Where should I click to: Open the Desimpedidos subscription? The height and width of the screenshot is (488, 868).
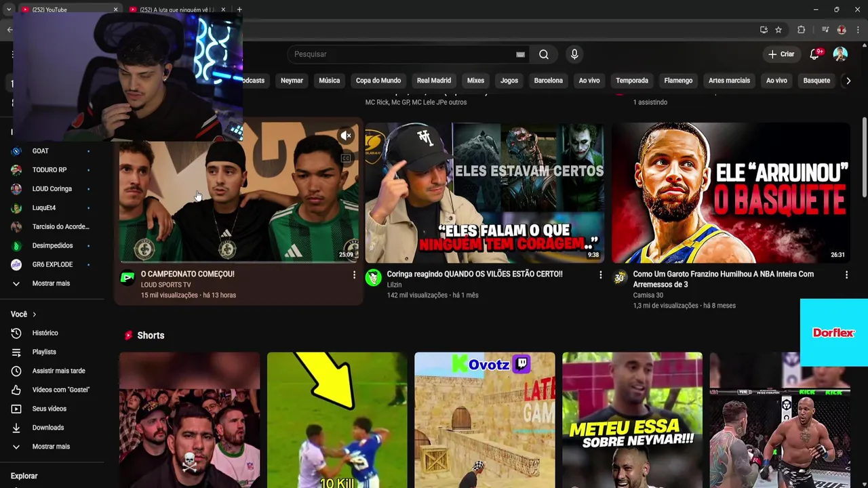pyautogui.click(x=52, y=246)
